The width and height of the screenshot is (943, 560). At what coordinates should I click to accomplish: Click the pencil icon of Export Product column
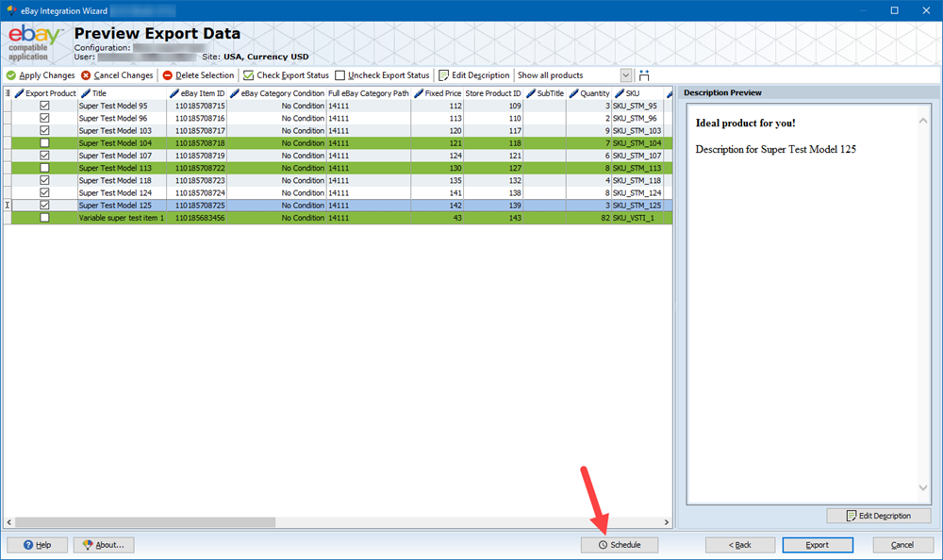click(x=19, y=93)
